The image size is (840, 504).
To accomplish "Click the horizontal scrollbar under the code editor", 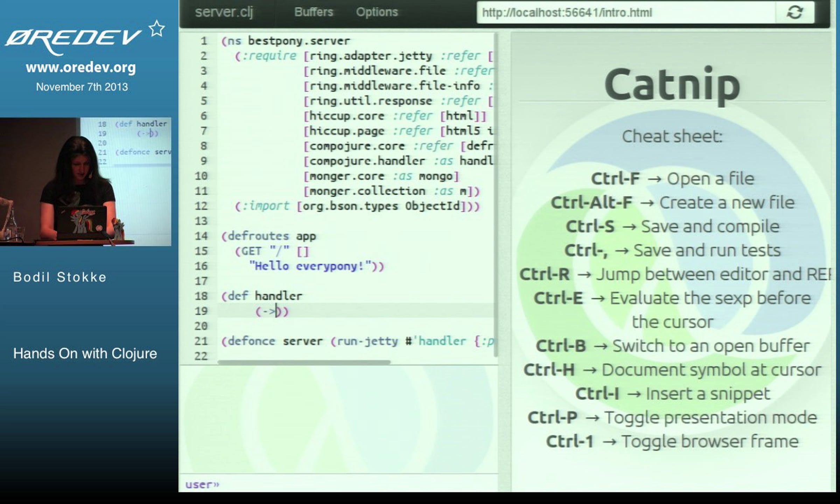I will 304,363.
